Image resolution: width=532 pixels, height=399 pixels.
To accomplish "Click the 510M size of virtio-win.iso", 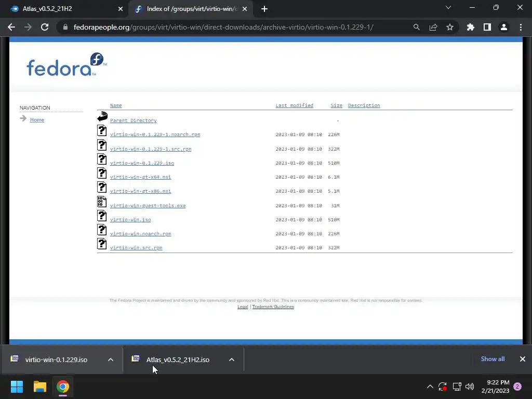I will click(x=334, y=220).
